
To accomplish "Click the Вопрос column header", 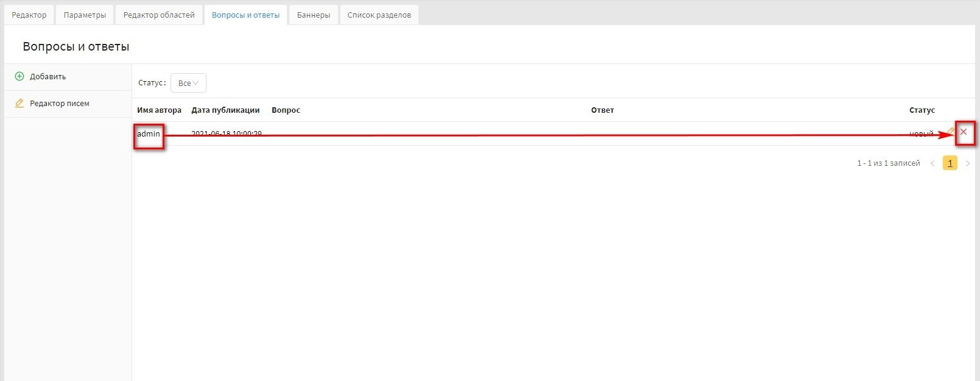I will [286, 110].
